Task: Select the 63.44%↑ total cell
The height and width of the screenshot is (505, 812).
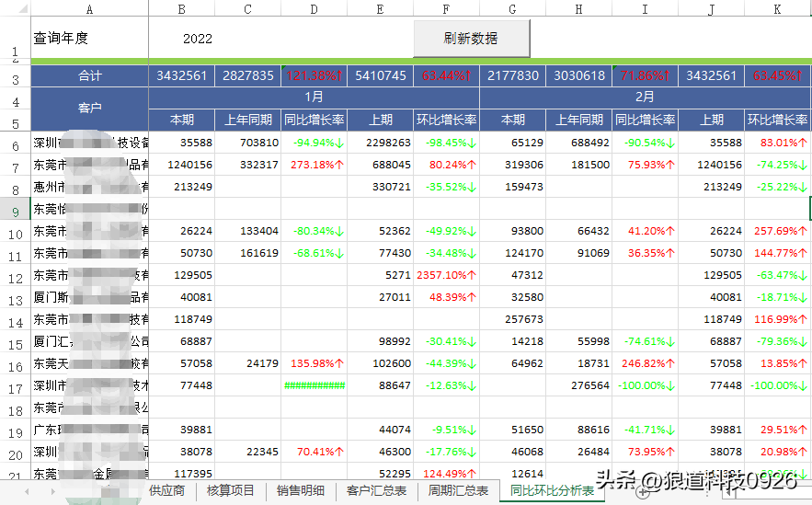Action: coord(446,75)
